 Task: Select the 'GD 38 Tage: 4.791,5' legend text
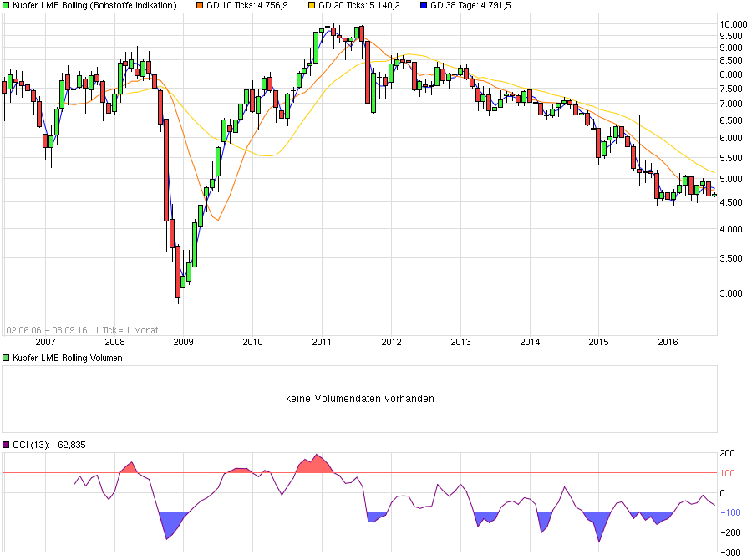tap(470, 6)
